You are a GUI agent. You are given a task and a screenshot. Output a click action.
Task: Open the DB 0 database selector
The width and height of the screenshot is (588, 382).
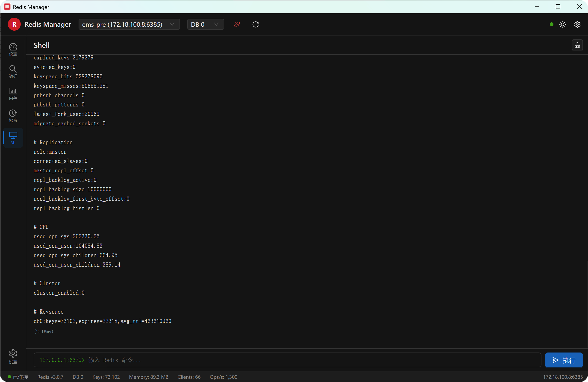point(205,24)
